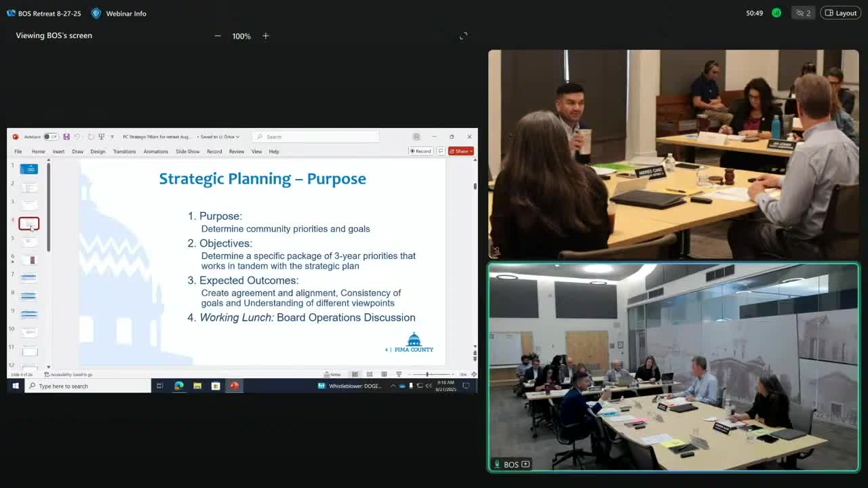Select slide 9 thumbnail
Screen dimensions: 868x488
tap(29, 314)
